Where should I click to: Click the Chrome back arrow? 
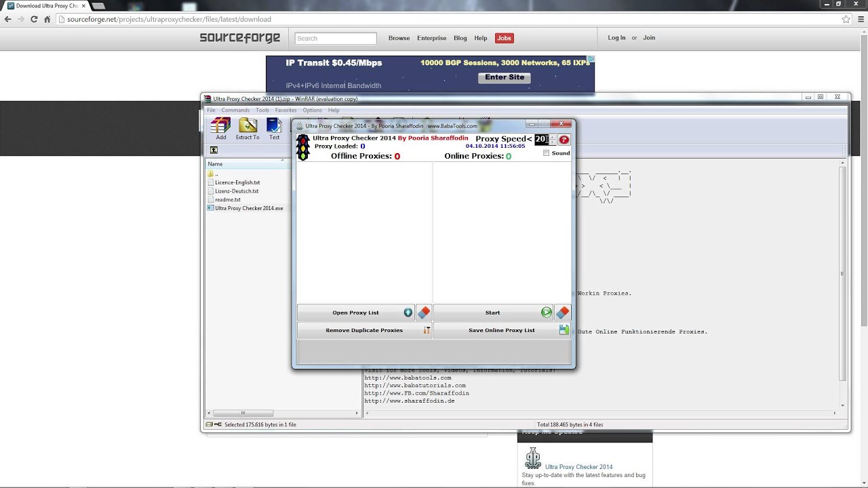pyautogui.click(x=7, y=19)
